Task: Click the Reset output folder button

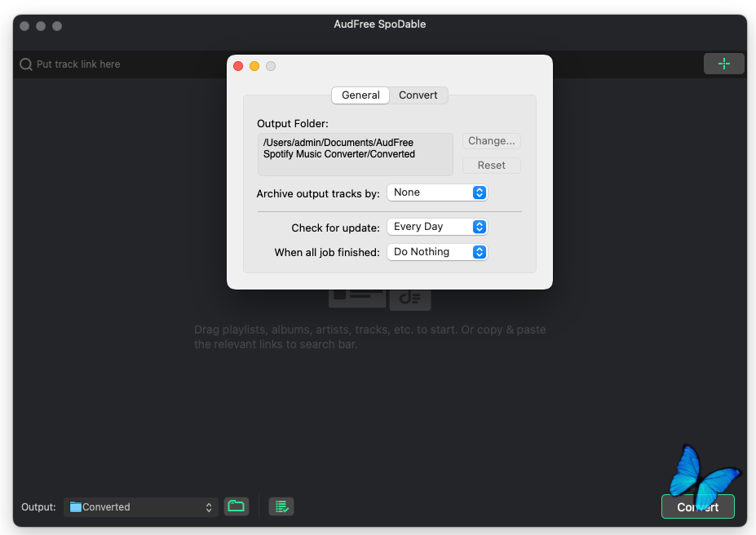Action: 491,166
